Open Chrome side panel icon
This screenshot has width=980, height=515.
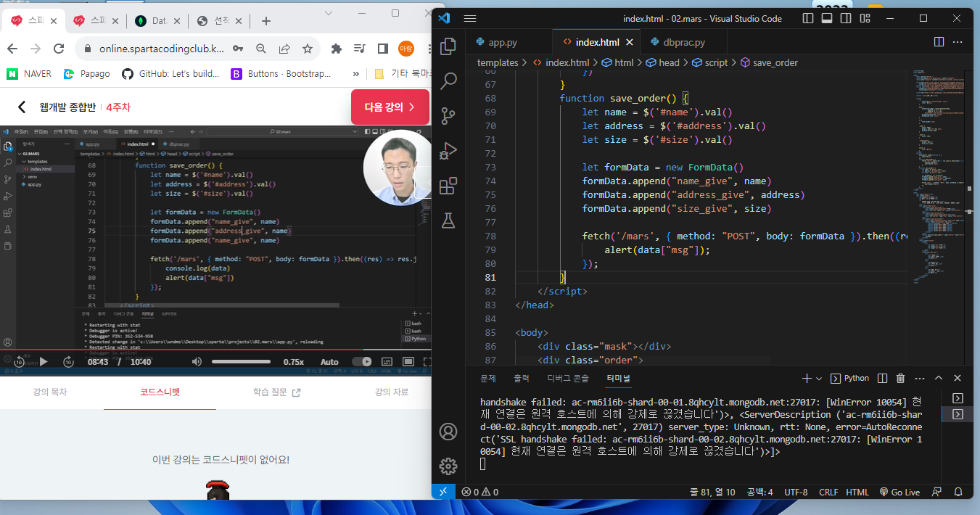tap(382, 49)
